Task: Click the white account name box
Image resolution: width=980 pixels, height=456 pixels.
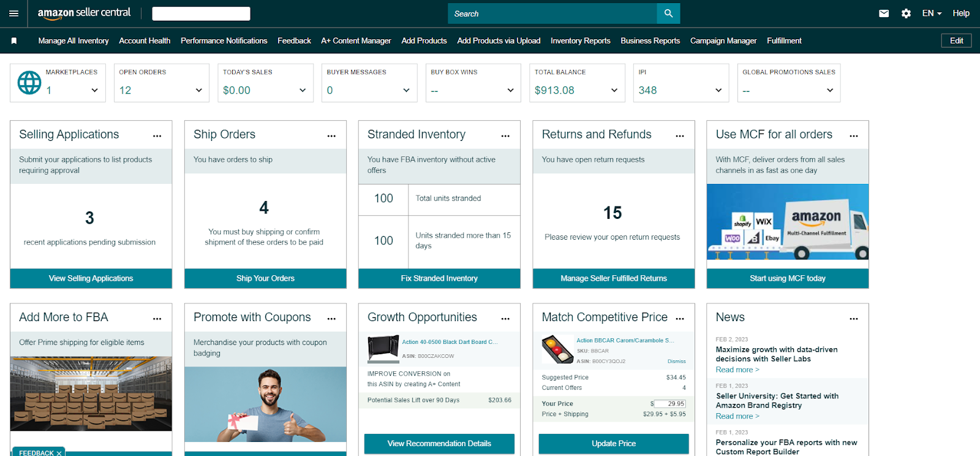Action: click(x=201, y=13)
